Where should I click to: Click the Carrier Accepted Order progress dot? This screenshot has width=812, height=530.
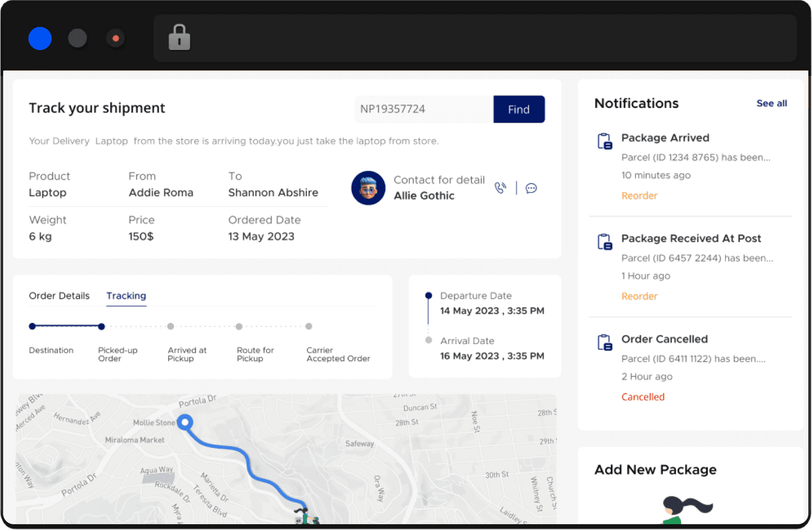coord(309,327)
